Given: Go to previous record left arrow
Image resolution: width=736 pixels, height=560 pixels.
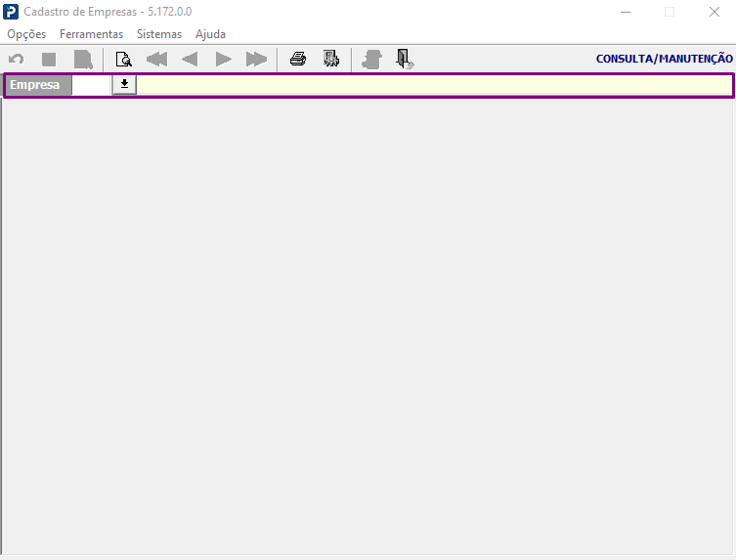Looking at the screenshot, I should (190, 60).
